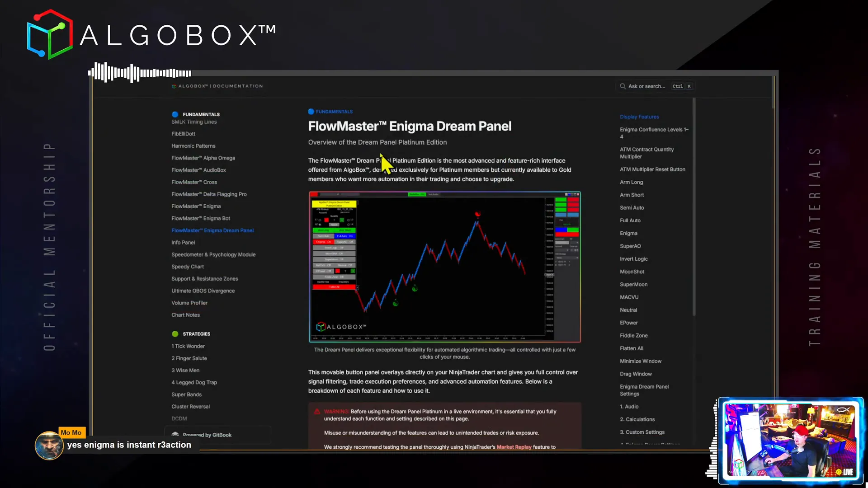Open Super Bands strategy
The height and width of the screenshot is (488, 868).
click(x=186, y=395)
